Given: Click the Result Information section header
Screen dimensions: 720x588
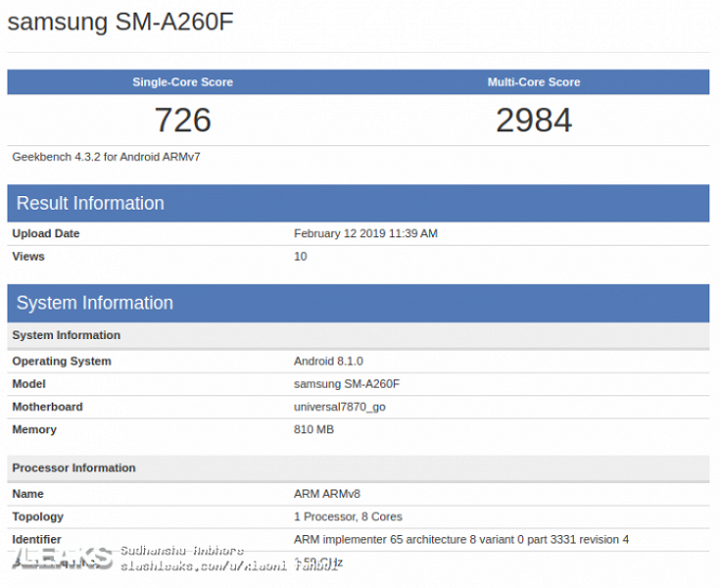Looking at the screenshot, I should [x=90, y=204].
